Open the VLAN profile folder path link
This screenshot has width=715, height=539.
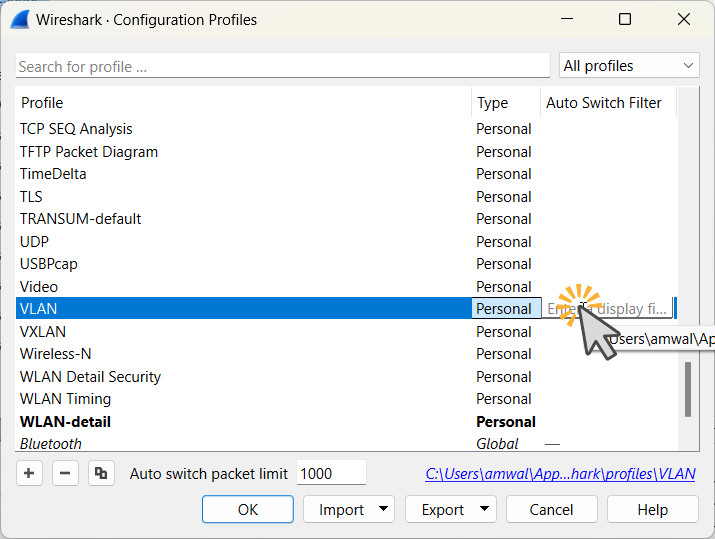[560, 474]
